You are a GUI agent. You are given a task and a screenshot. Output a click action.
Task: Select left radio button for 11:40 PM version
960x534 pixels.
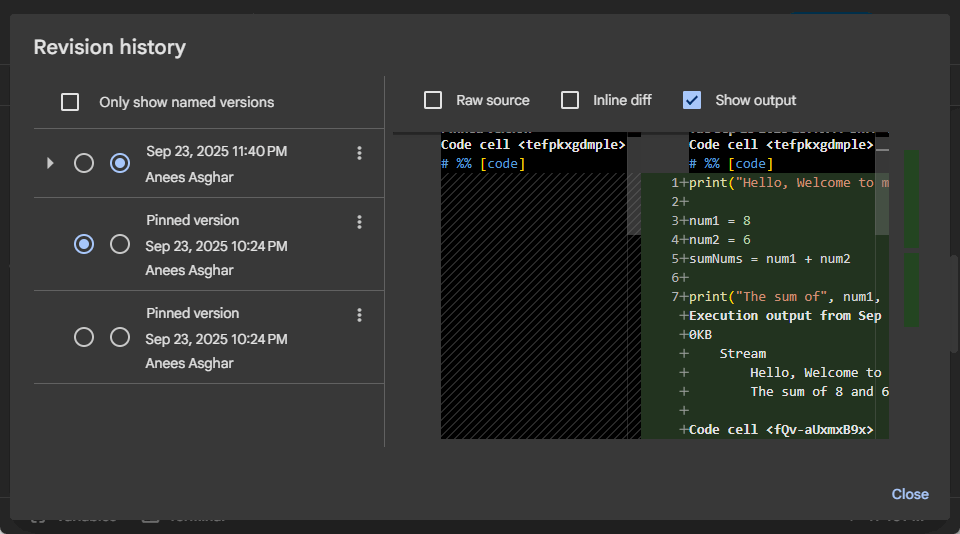(x=85, y=163)
